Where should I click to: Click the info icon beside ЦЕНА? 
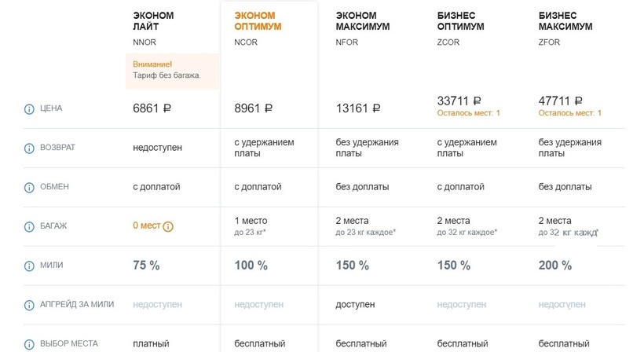click(30, 108)
